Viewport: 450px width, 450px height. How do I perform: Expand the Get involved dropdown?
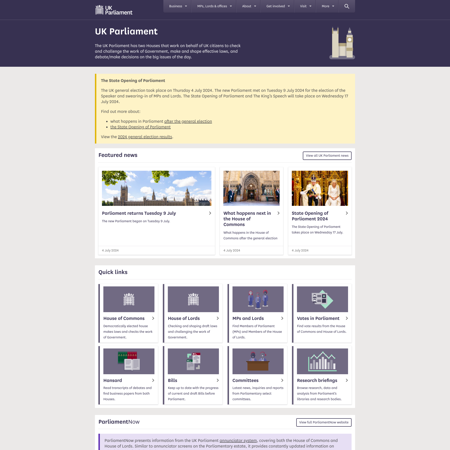coord(278,6)
